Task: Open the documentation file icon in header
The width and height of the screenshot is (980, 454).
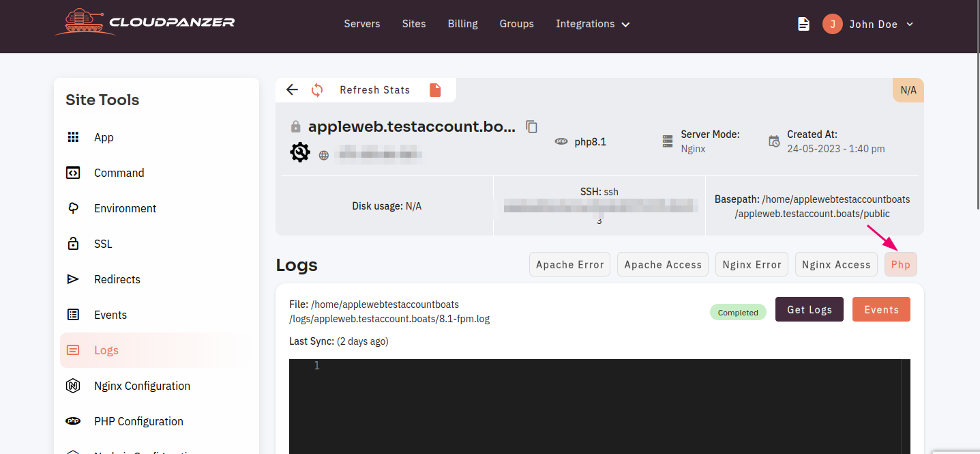Action: coord(804,24)
